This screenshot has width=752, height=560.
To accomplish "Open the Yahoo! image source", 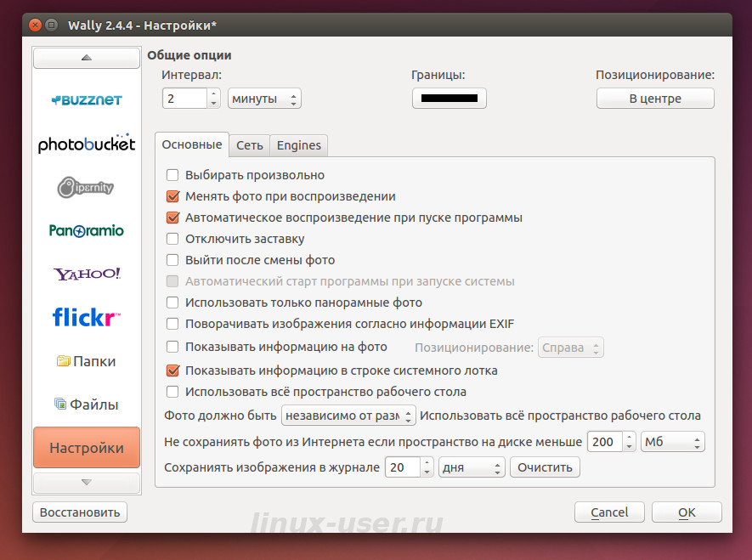I will click(86, 274).
